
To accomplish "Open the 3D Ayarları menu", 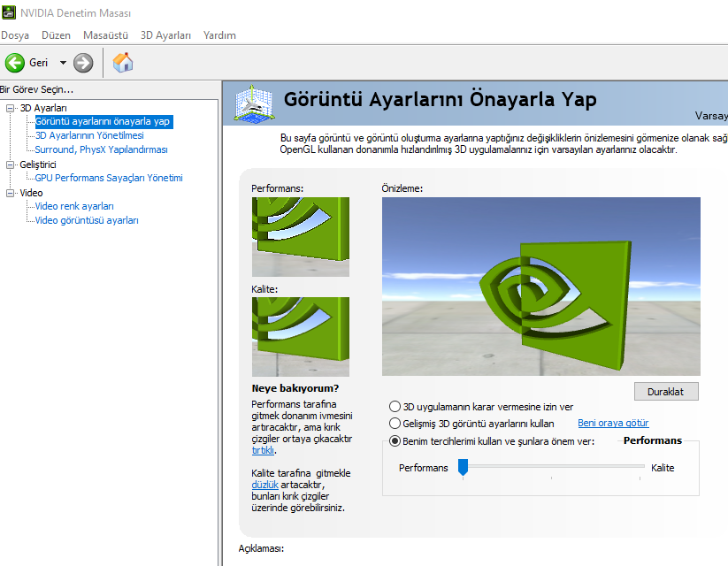I will tap(165, 35).
